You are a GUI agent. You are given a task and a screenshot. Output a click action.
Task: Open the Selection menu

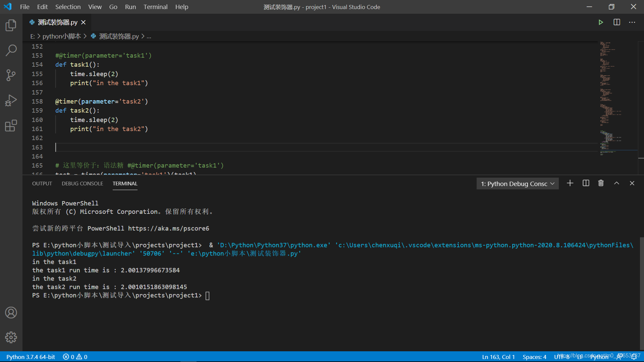click(x=68, y=7)
